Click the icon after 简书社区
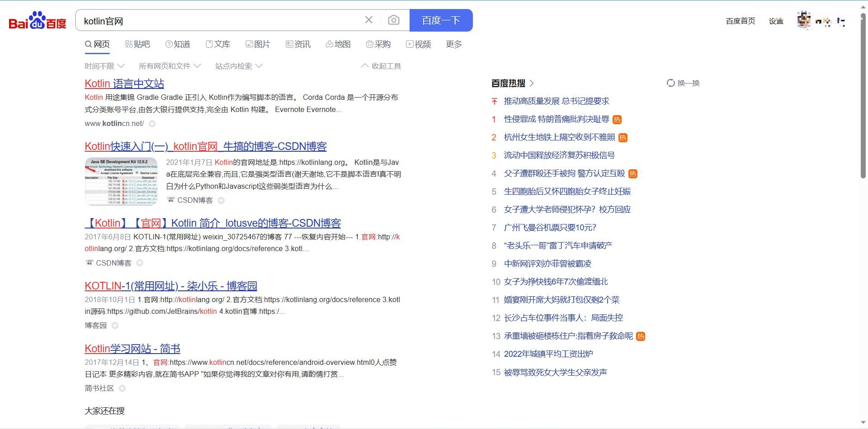 pyautogui.click(x=122, y=388)
